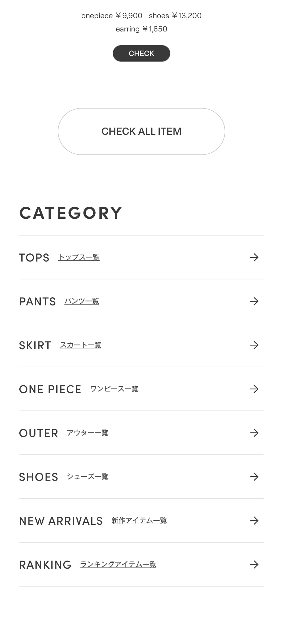Open the onepiece ￥9,900 link
The image size is (283, 644).
(112, 16)
